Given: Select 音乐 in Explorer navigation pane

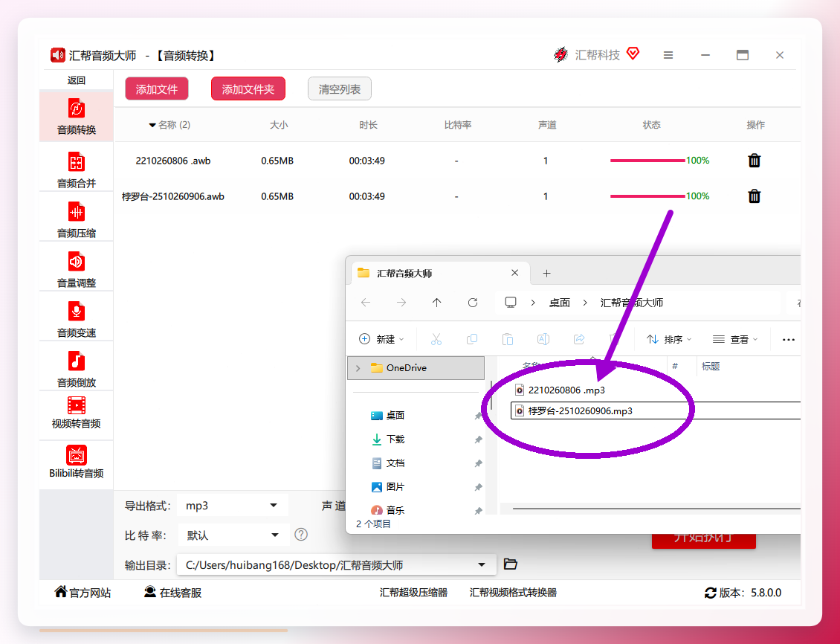Looking at the screenshot, I should point(395,509).
